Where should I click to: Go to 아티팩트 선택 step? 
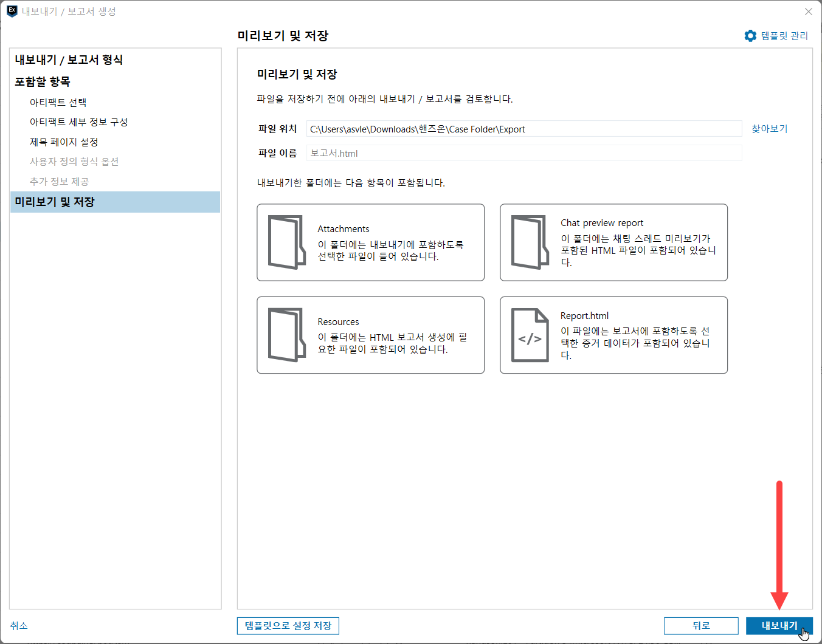58,102
